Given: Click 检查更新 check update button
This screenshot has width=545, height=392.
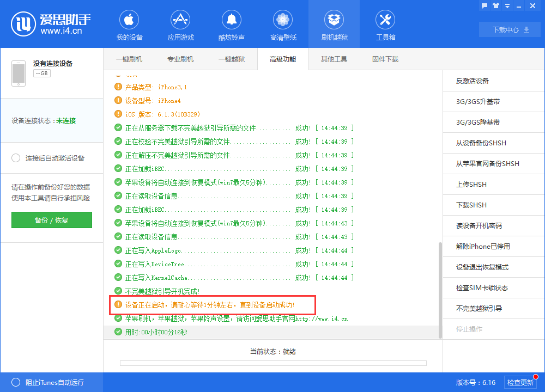Looking at the screenshot, I should pos(520,382).
